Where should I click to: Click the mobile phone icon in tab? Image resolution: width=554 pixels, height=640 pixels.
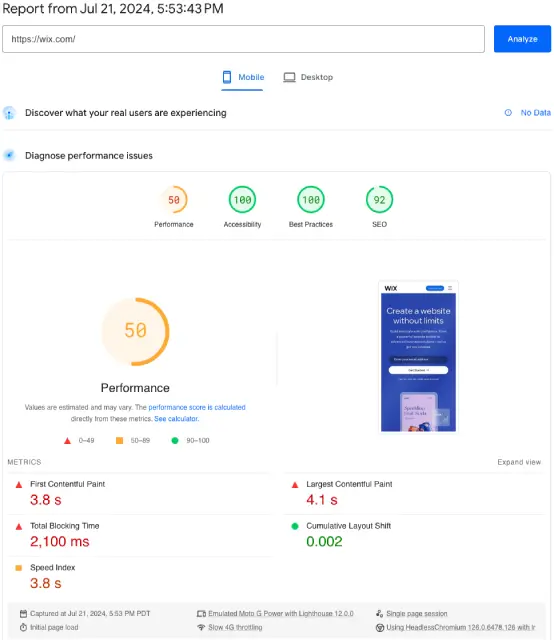click(x=227, y=77)
